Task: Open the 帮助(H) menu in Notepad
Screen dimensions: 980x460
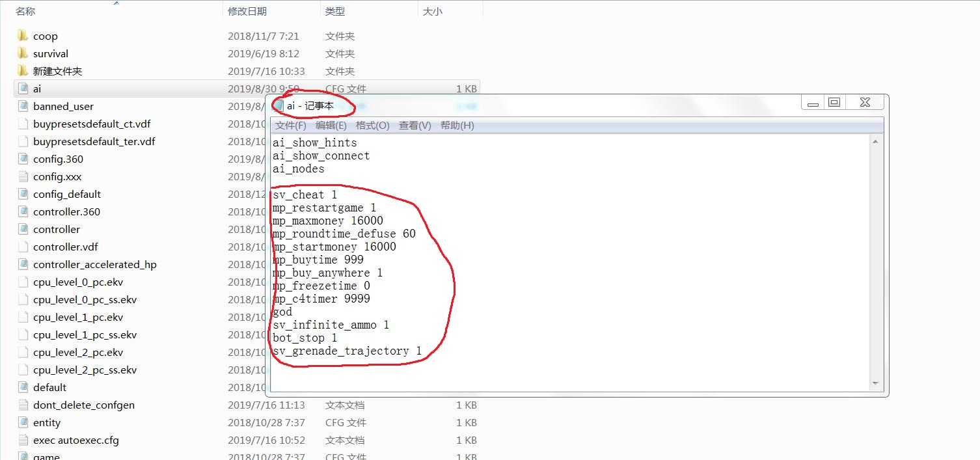Action: pos(457,125)
